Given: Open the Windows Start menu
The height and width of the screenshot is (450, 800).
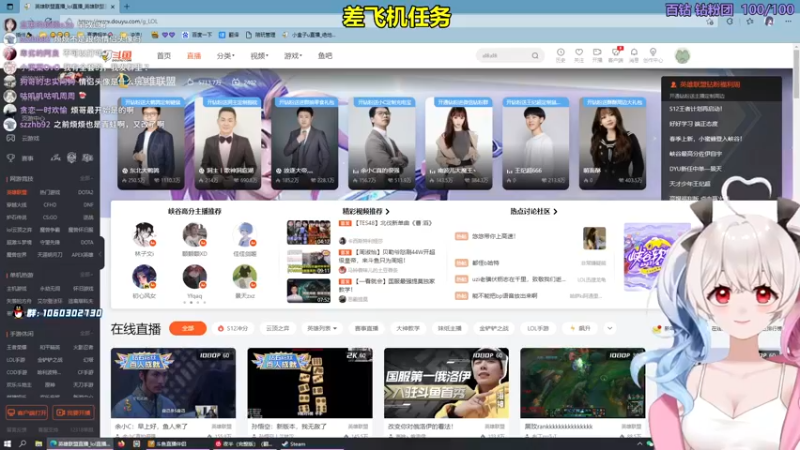Looking at the screenshot, I should pyautogui.click(x=7, y=444).
